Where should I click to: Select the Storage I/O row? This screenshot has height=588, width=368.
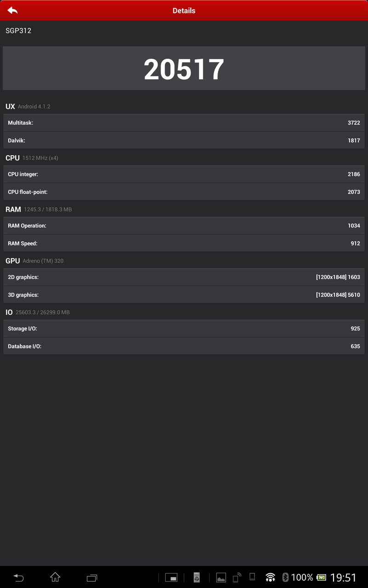tap(184, 329)
